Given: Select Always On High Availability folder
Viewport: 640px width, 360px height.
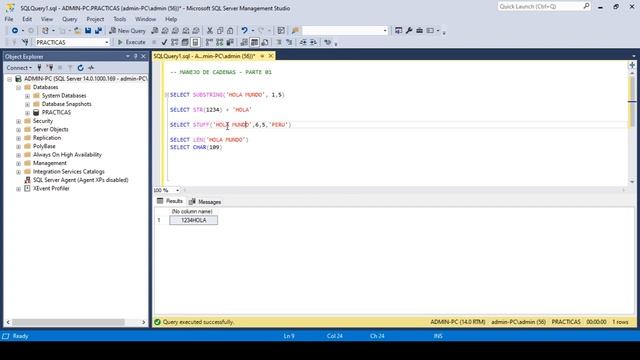Looking at the screenshot, I should (x=67, y=155).
